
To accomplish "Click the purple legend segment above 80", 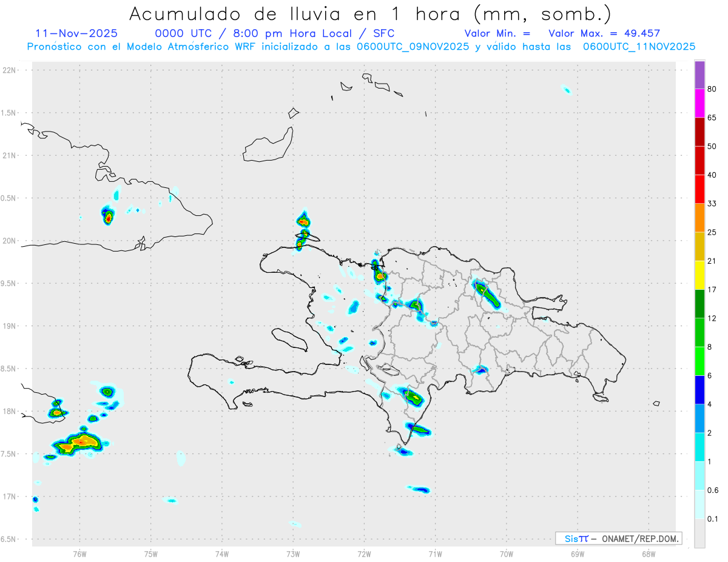I will [x=699, y=75].
